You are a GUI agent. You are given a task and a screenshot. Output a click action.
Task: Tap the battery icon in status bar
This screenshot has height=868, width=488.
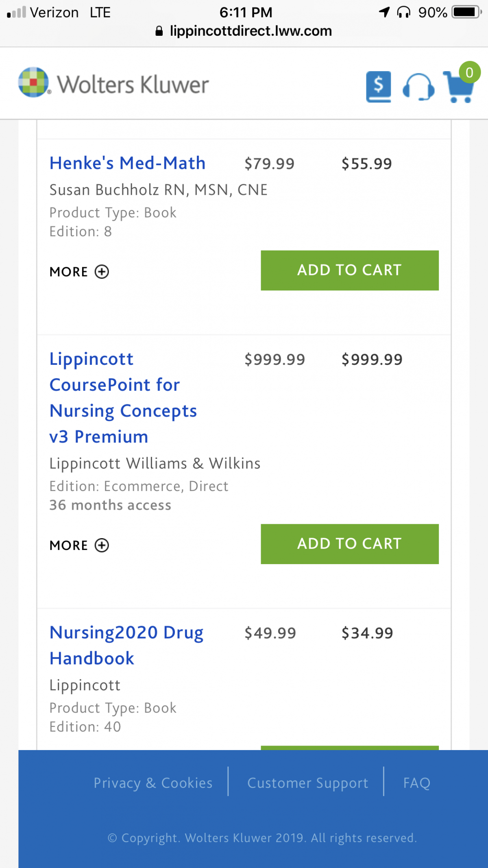point(467,12)
